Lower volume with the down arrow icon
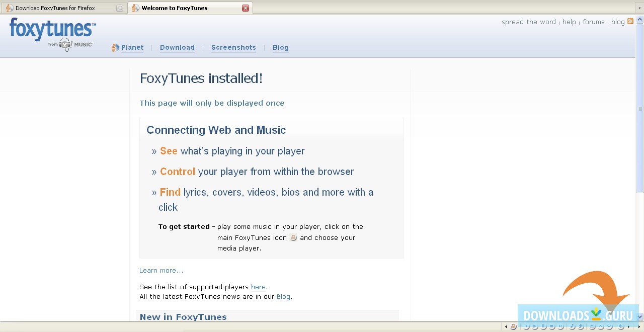The width and height of the screenshot is (644, 332). click(x=608, y=326)
